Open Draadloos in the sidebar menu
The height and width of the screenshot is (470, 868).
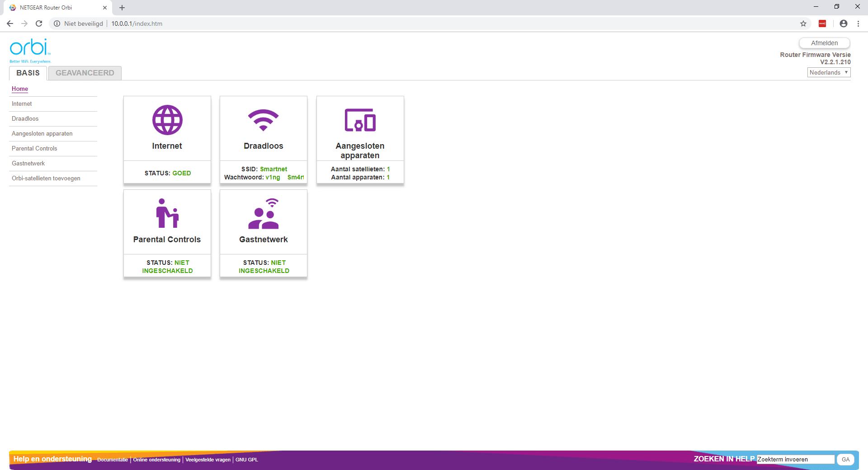(25, 119)
